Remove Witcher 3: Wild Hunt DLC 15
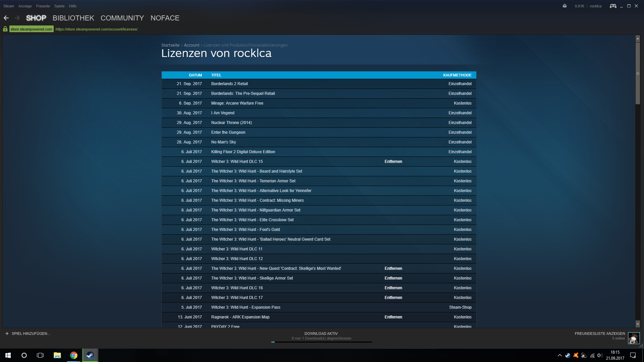 click(393, 162)
